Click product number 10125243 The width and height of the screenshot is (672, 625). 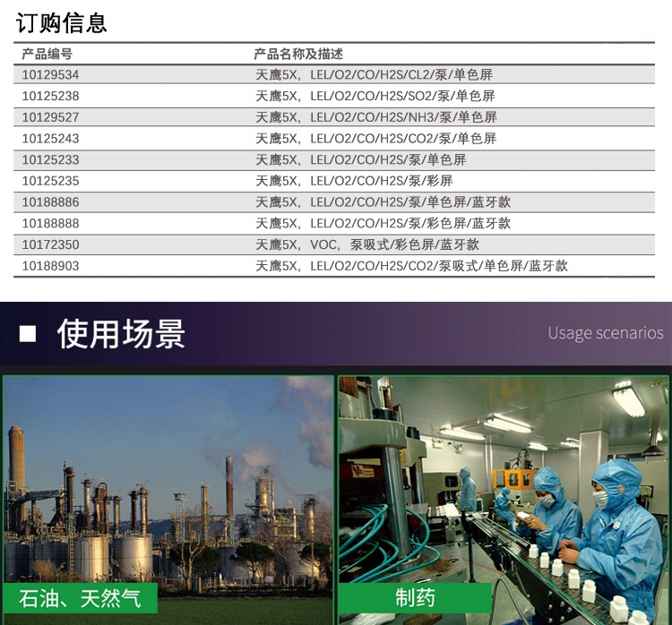point(50,139)
